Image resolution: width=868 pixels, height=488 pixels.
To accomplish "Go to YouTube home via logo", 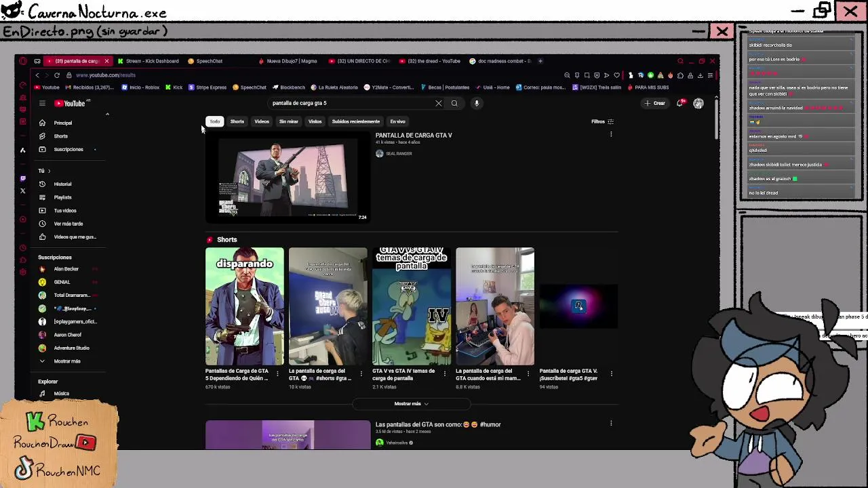I will (70, 104).
